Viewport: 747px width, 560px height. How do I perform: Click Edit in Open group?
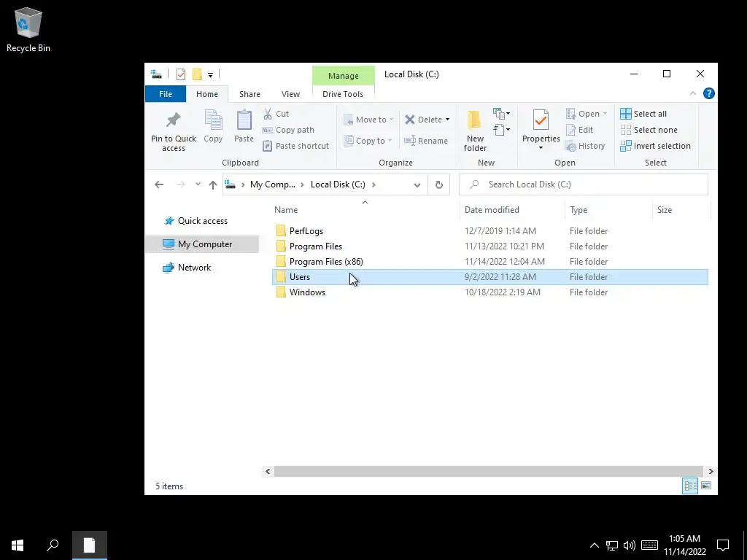(x=580, y=130)
